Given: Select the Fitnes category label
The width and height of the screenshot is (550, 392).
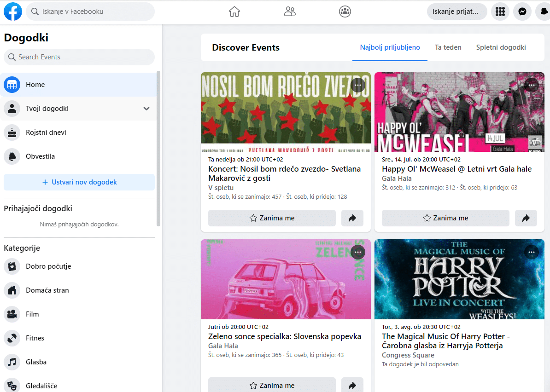Looking at the screenshot, I should click(35, 338).
